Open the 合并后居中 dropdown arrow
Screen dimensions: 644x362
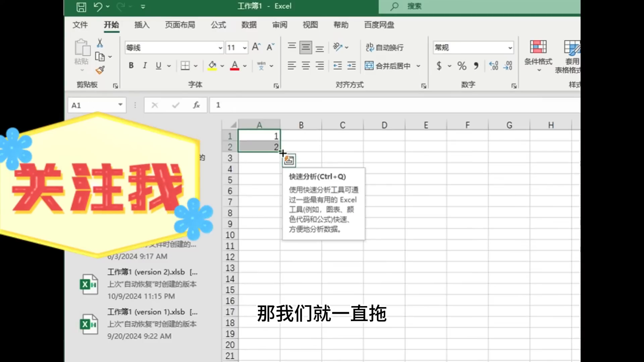pyautogui.click(x=418, y=66)
